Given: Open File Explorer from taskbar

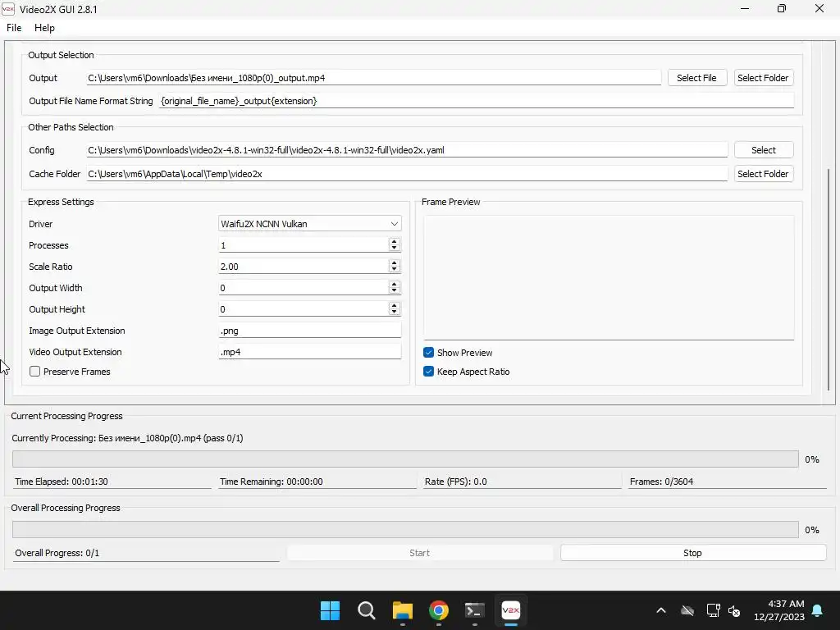Looking at the screenshot, I should pyautogui.click(x=402, y=610).
